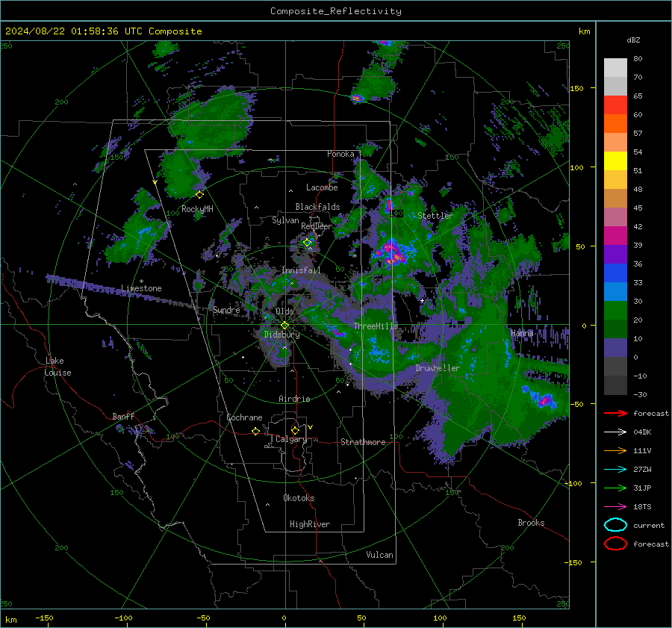Select the Strathmore label on map
The height and width of the screenshot is (628, 672).
[x=363, y=442]
